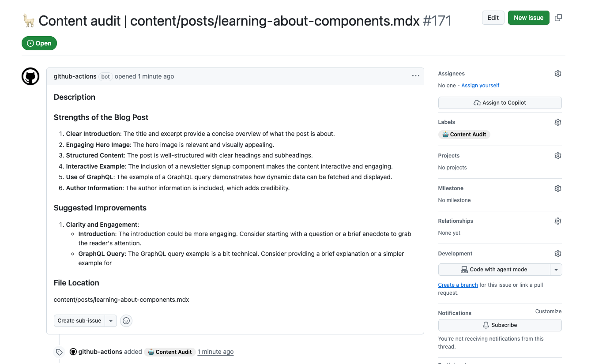Open the emoji reaction picker
This screenshot has height=364, width=591.
126,321
